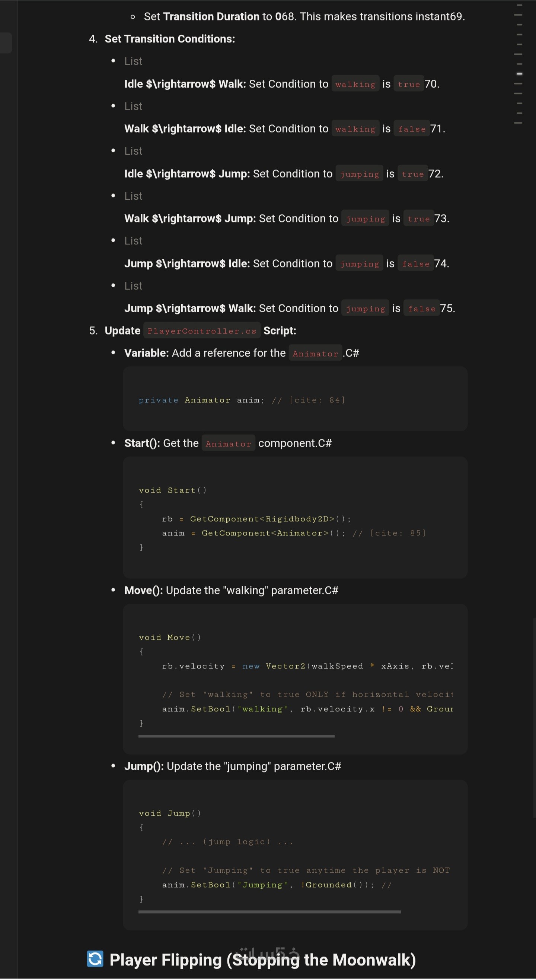Click the false chip in Walk-to-Idle line
Viewport: 536px width, 980px height.
coord(412,129)
